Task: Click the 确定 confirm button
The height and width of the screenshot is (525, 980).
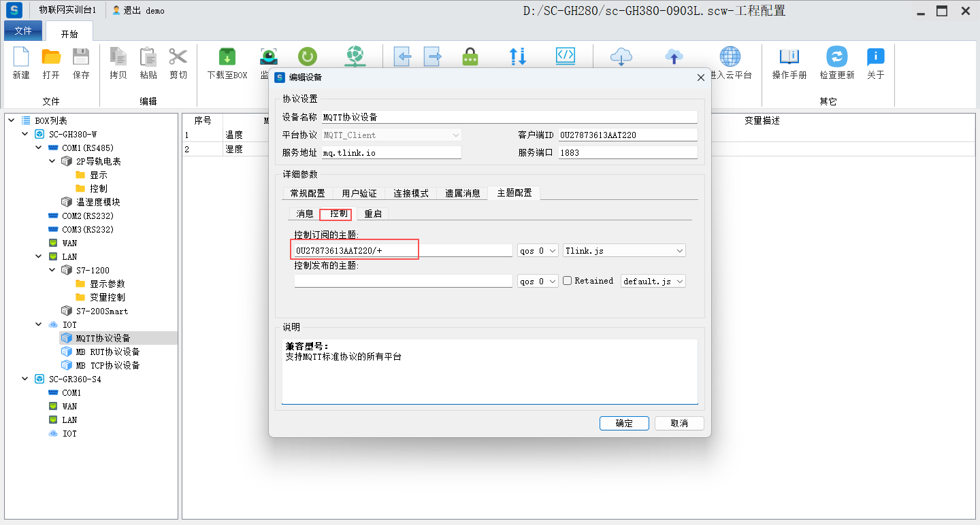Action: 624,423
